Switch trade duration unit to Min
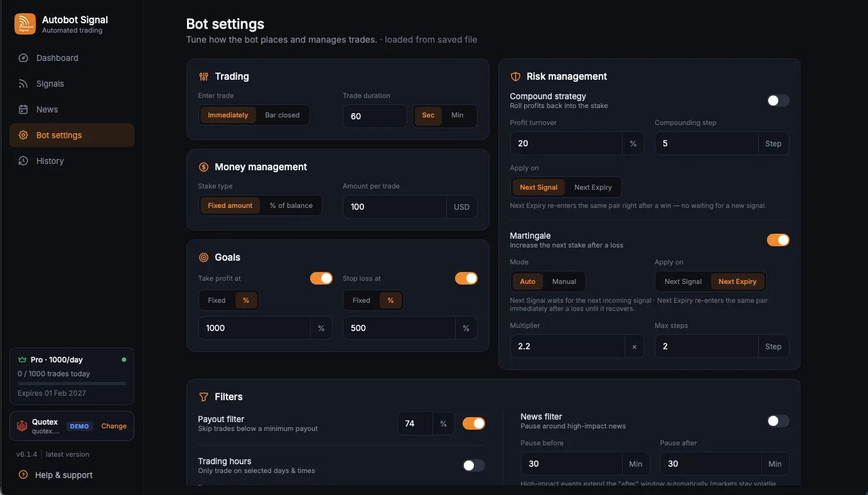 coord(458,115)
